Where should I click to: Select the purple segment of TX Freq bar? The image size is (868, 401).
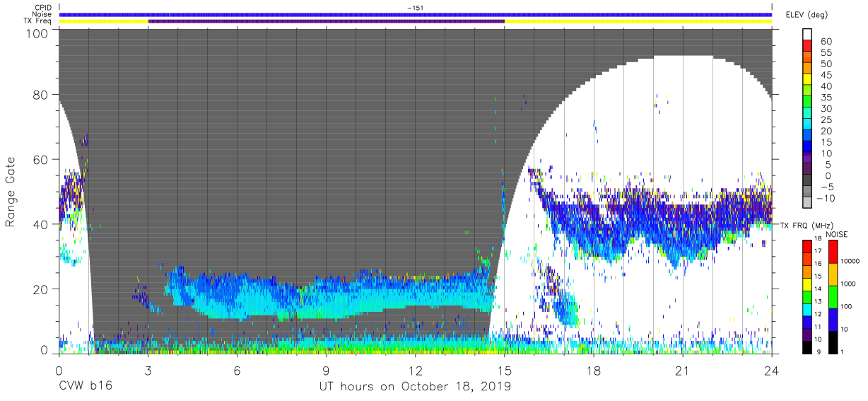pyautogui.click(x=327, y=21)
